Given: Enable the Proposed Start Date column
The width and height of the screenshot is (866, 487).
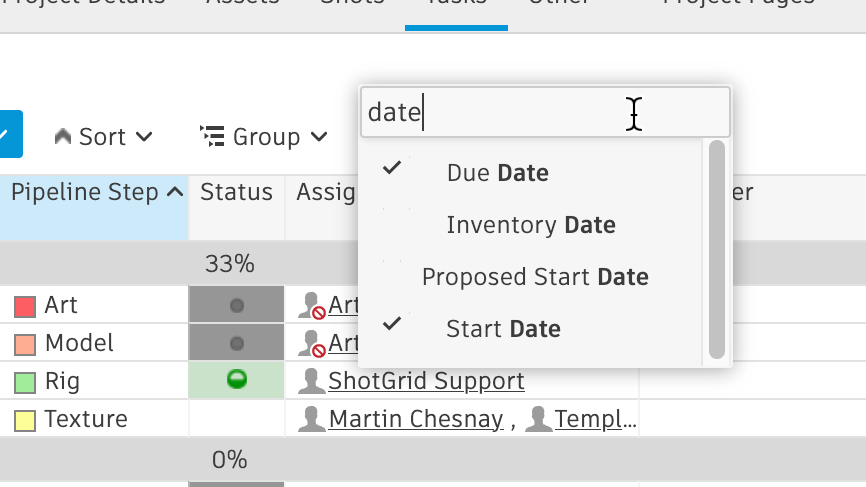Looking at the screenshot, I should point(535,277).
